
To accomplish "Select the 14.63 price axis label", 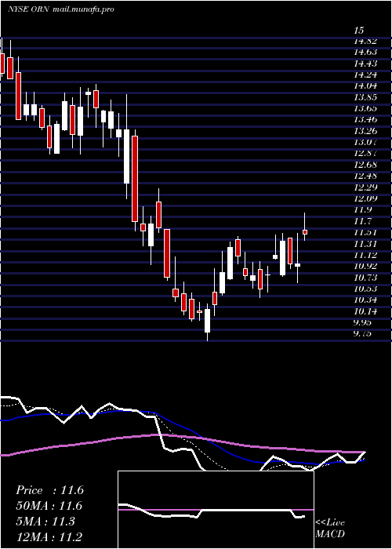I will (365, 53).
